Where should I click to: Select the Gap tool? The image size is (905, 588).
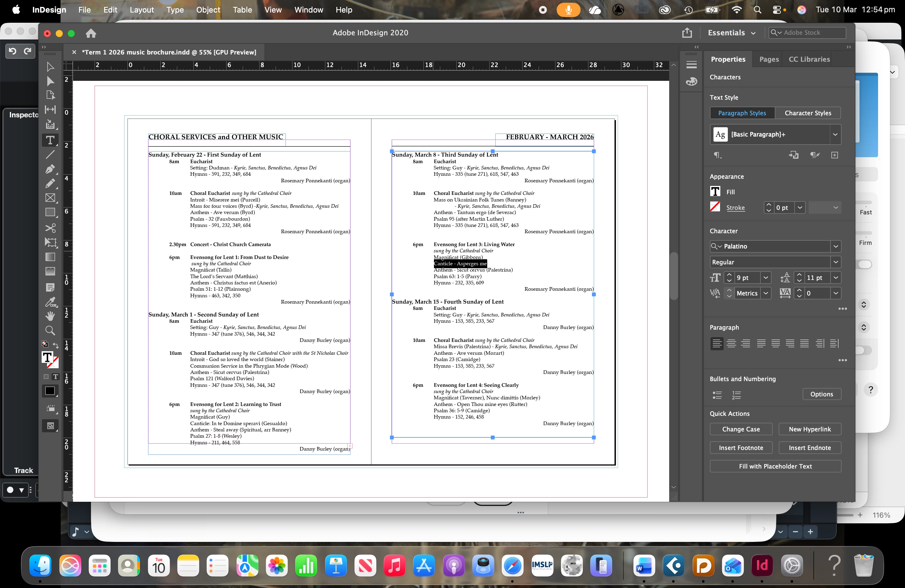click(x=50, y=110)
